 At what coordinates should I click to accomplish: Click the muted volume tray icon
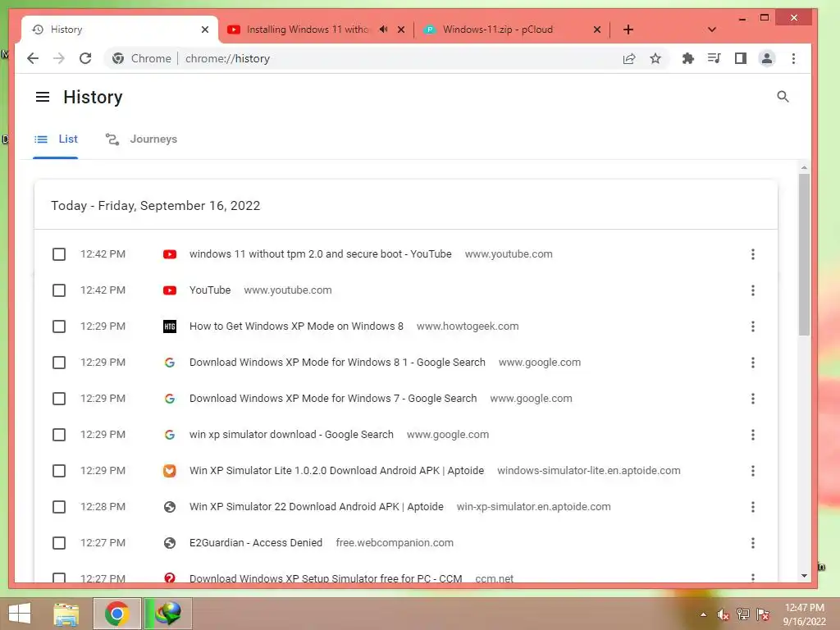tap(723, 614)
